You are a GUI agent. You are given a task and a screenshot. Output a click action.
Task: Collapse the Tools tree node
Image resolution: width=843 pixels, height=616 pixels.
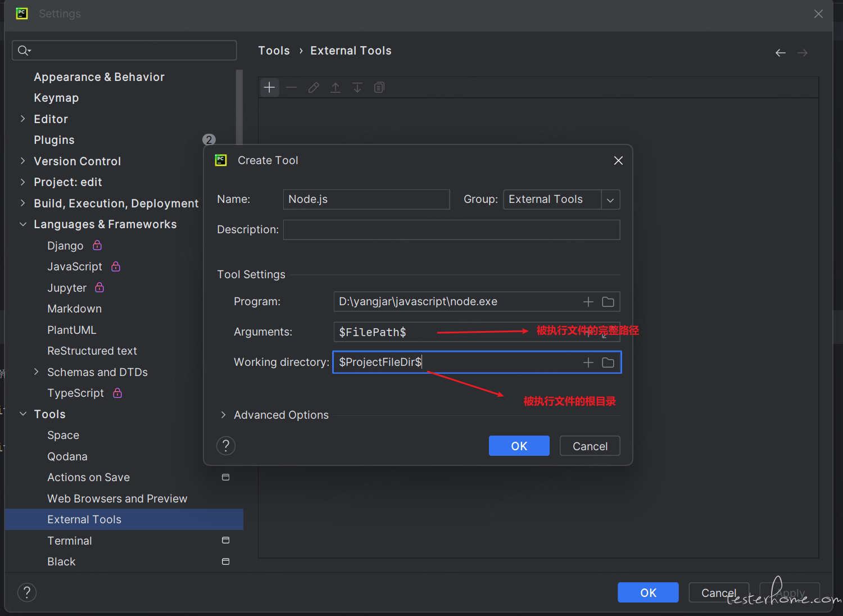click(22, 414)
